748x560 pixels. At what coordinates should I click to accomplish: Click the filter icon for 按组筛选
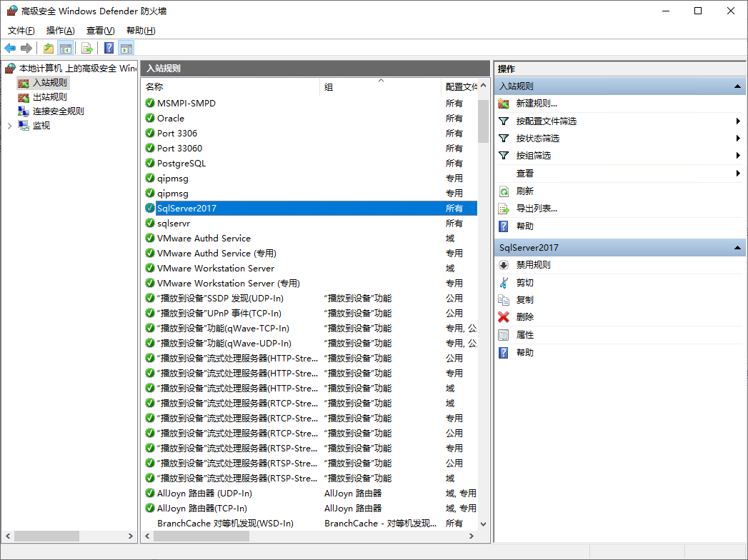504,156
